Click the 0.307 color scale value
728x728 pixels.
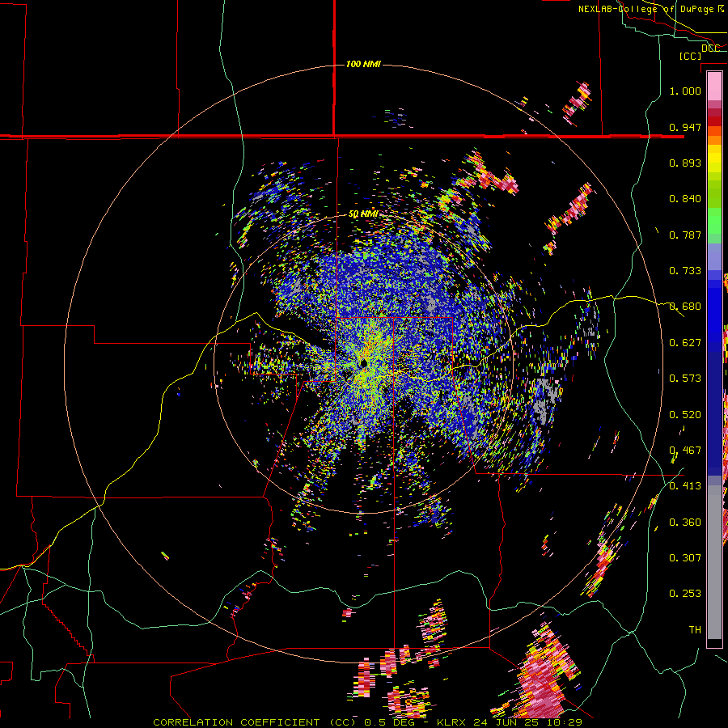tap(685, 558)
